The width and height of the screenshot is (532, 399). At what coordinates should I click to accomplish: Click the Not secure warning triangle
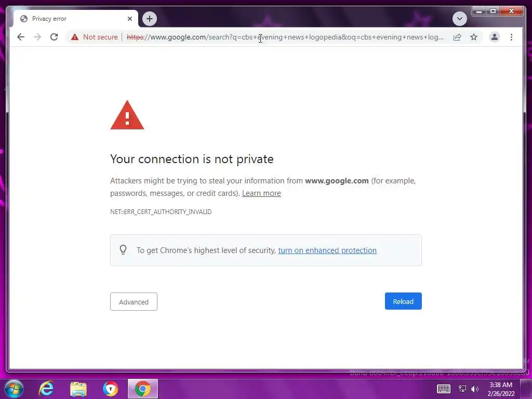[x=75, y=37]
